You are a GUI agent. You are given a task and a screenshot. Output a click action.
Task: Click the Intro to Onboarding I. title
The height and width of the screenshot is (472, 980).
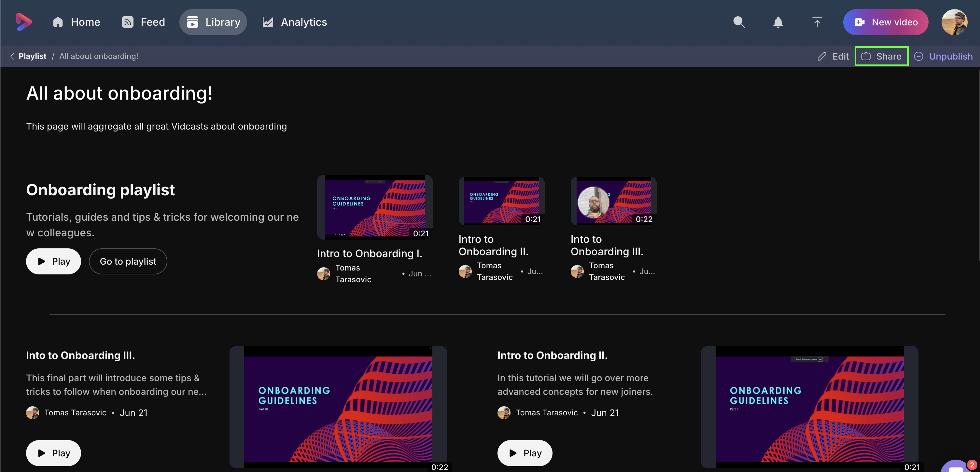coord(370,253)
